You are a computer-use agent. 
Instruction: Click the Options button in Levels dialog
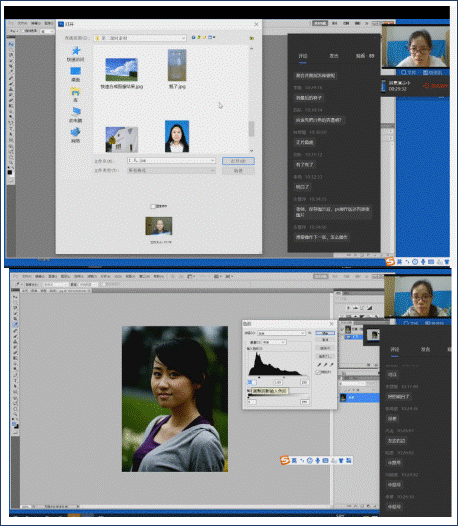click(x=325, y=356)
